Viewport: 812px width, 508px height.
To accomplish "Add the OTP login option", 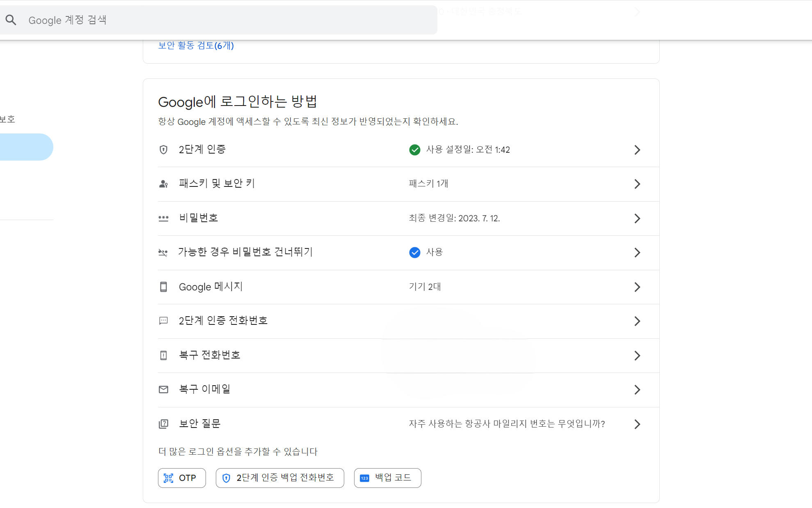I will click(182, 478).
